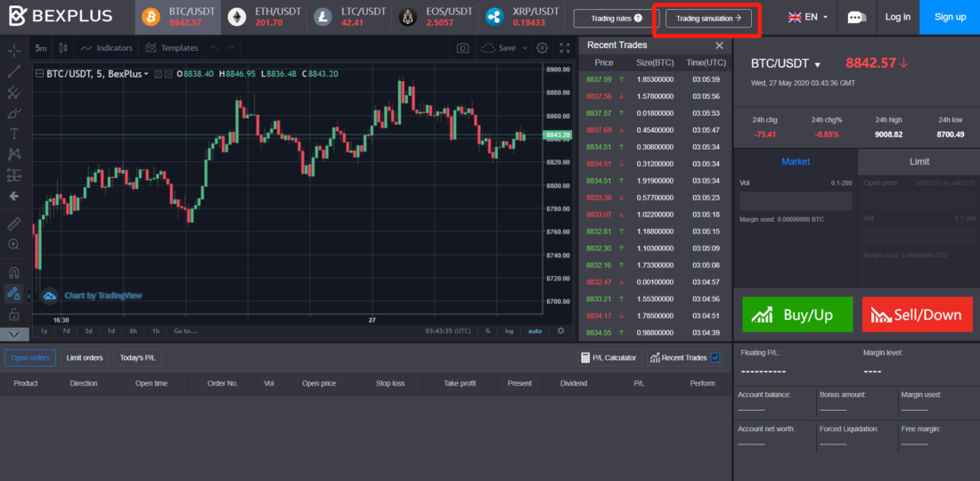Screen dimensions: 980x481
Task: Click the undo arrow
Action: pos(215,47)
